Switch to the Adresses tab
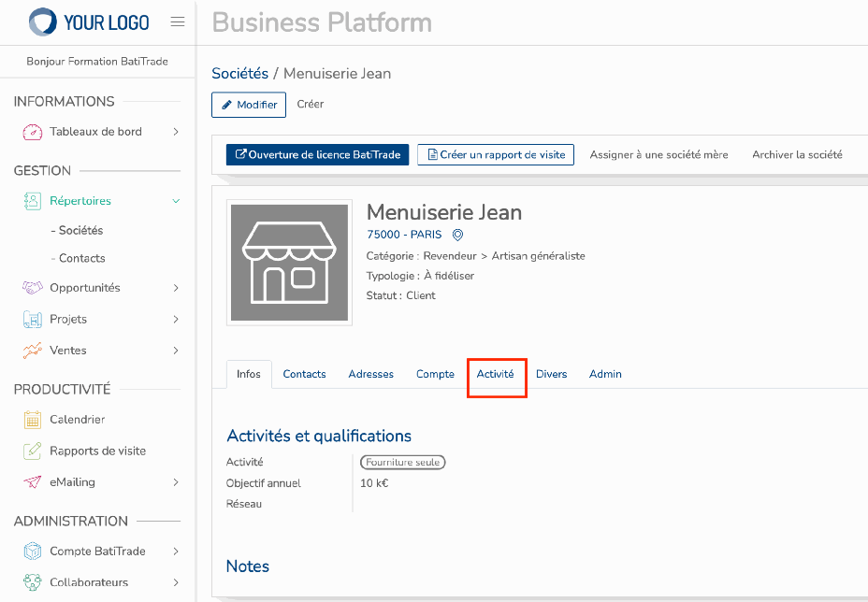Image resolution: width=868 pixels, height=602 pixels. (371, 374)
